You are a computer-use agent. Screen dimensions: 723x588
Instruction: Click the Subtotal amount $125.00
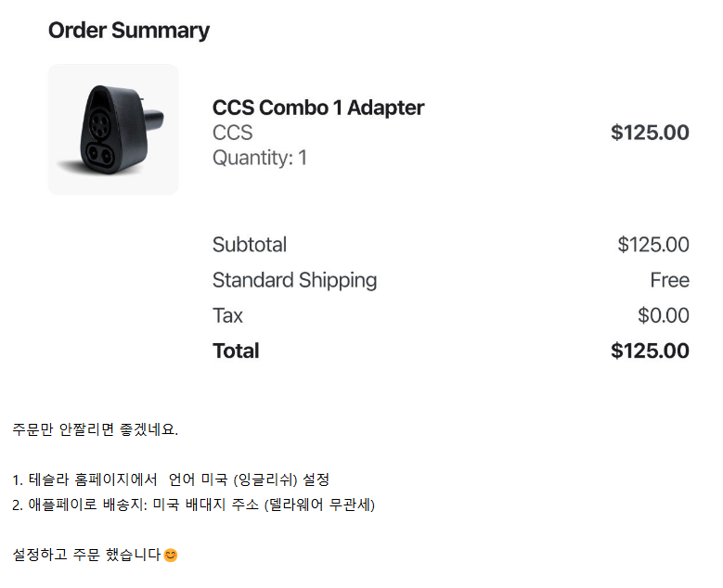[x=652, y=245]
